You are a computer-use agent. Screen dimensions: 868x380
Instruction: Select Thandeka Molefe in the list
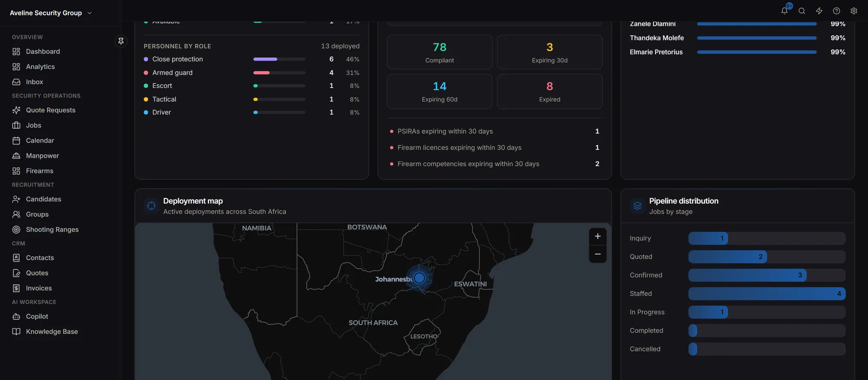click(x=737, y=38)
